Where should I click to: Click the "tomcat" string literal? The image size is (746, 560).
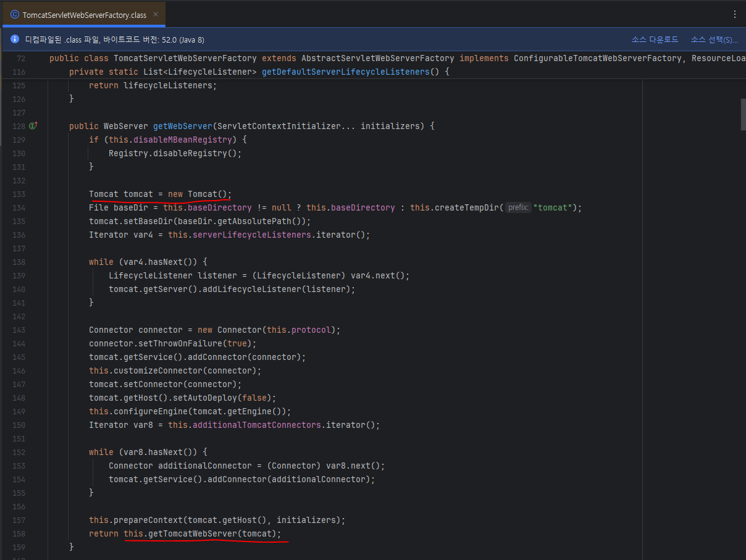(x=553, y=207)
